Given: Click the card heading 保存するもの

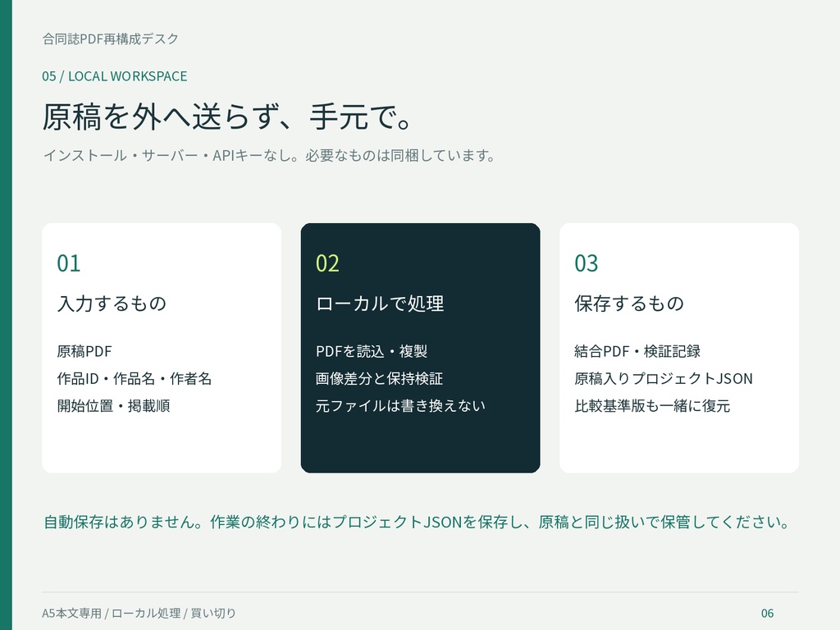Looking at the screenshot, I should [629, 304].
